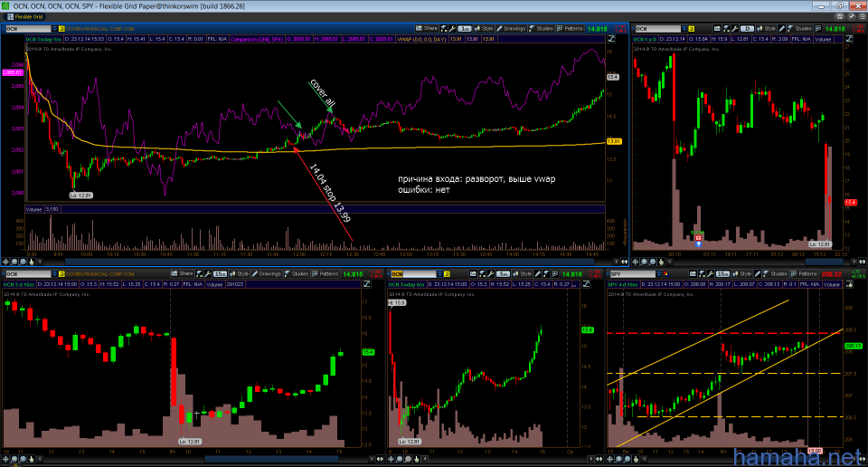Switch to the Flexible Grid tab
Image resolution: width=868 pixels, height=467 pixels.
point(25,16)
